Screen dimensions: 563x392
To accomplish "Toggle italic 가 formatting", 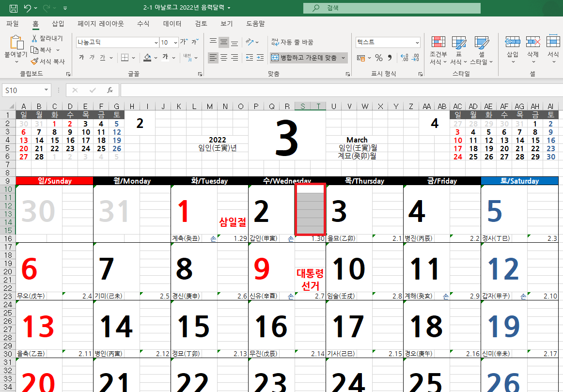I will pyautogui.click(x=92, y=58).
